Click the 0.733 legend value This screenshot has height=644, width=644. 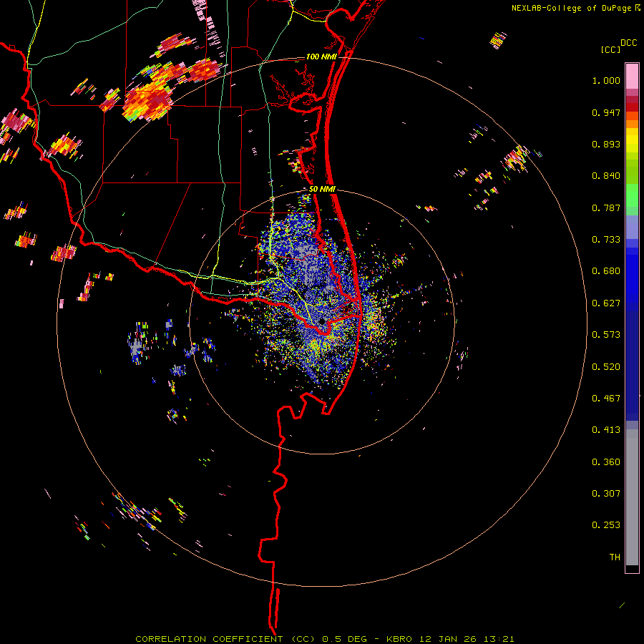[606, 240]
